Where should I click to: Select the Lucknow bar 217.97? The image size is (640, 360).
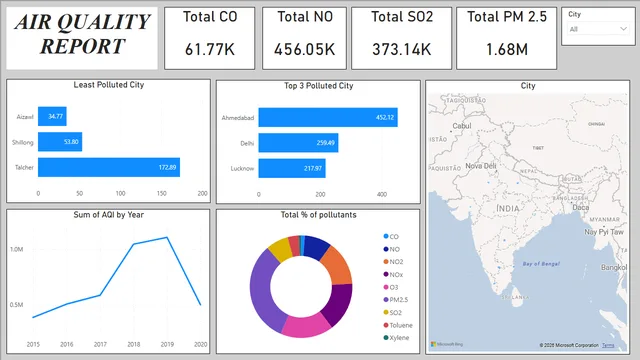click(x=292, y=168)
